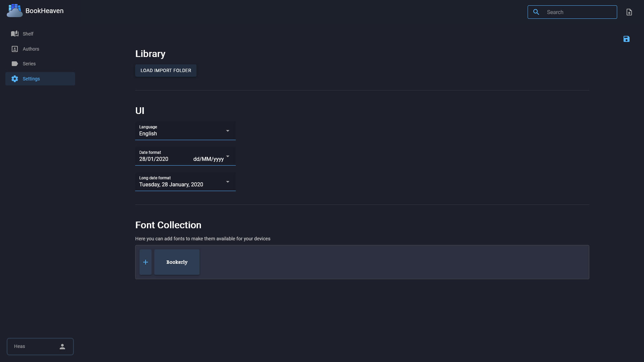The width and height of the screenshot is (644, 362).
Task: Open the Authors menu entry
Action: [40, 49]
